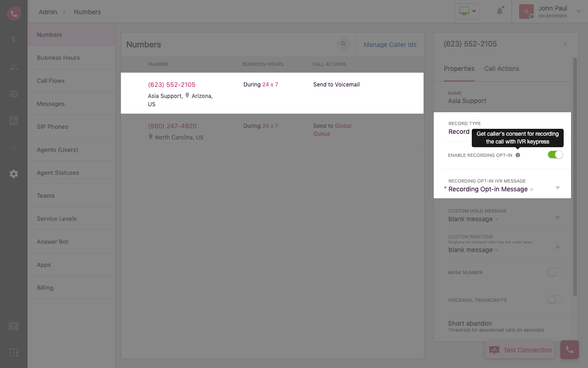Screen dimensions: 588x368
Task: Click the Asia Support name field
Action: point(467,101)
